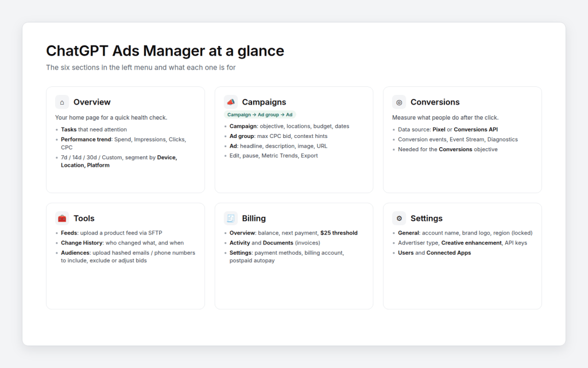
Task: Select the Overview card heading
Action: tap(92, 102)
